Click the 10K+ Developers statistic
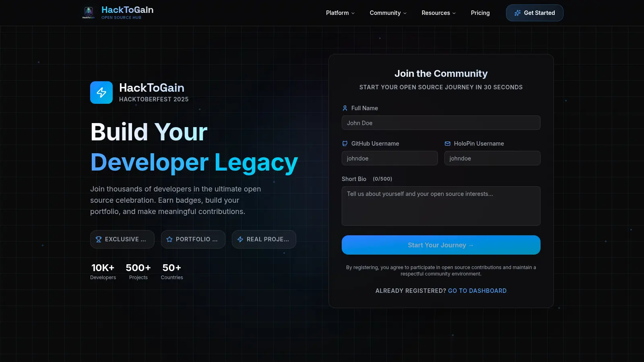 pos(103,271)
